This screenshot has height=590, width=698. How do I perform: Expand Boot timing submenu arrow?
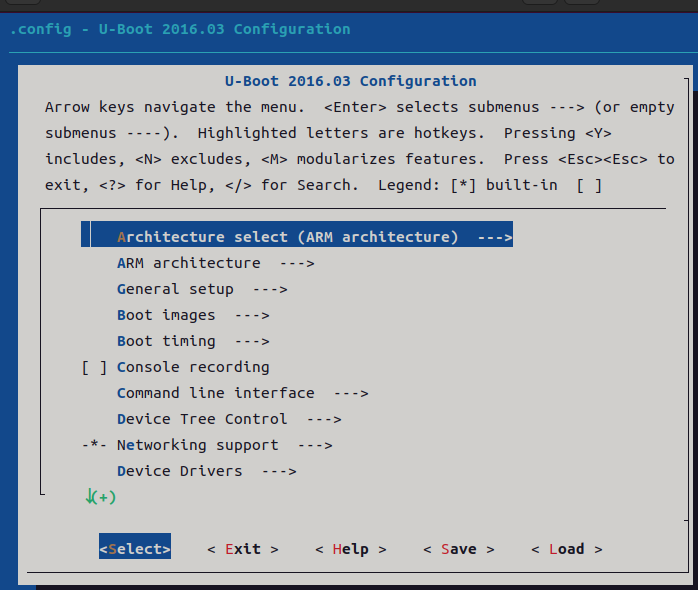[x=252, y=341]
